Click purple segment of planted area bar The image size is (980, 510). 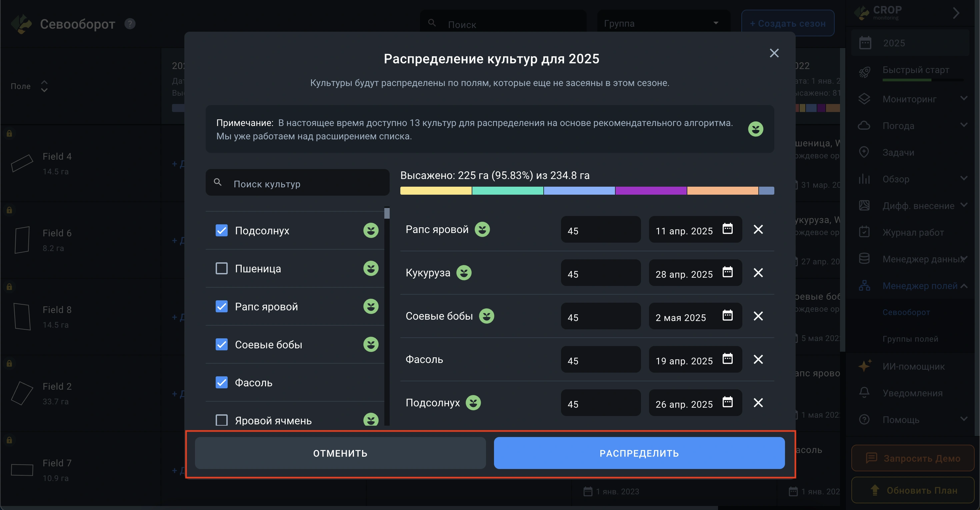[x=651, y=191]
